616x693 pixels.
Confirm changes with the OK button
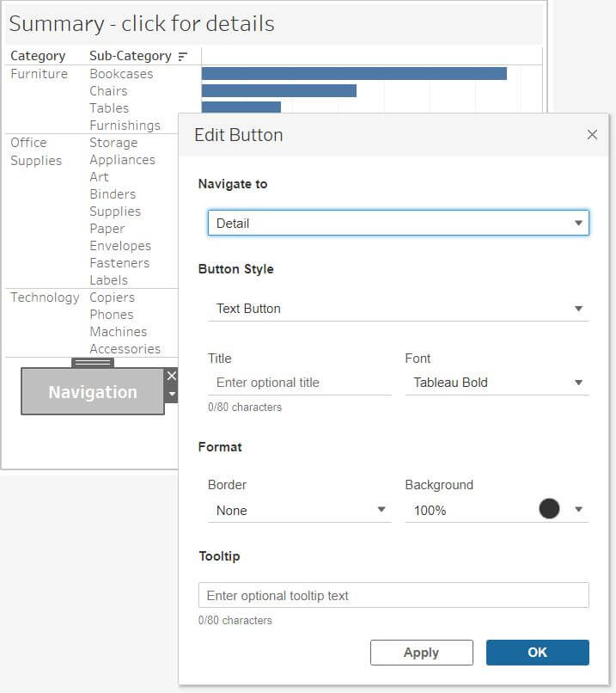[537, 652]
